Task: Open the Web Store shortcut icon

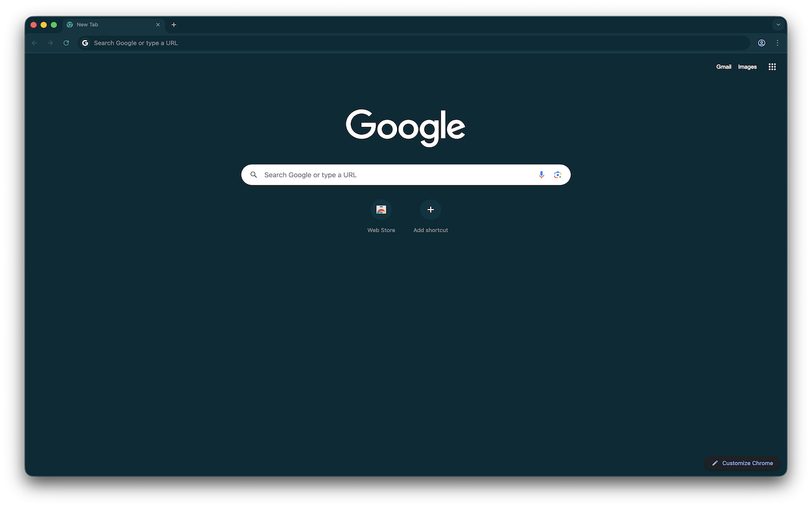Action: (381, 210)
